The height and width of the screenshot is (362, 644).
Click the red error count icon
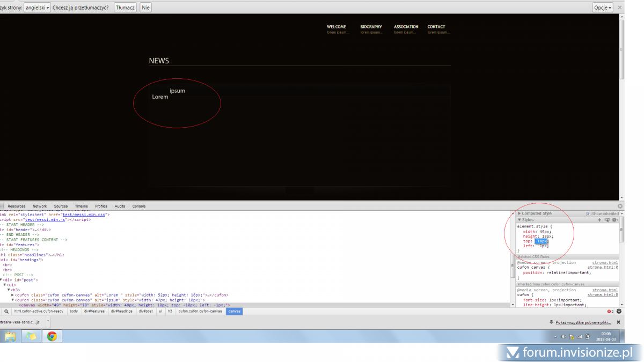(x=610, y=311)
